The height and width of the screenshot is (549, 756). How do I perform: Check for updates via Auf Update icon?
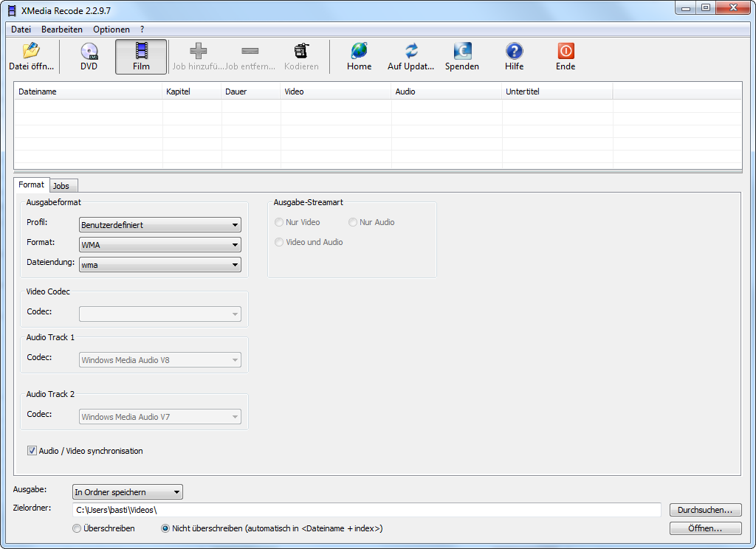411,51
